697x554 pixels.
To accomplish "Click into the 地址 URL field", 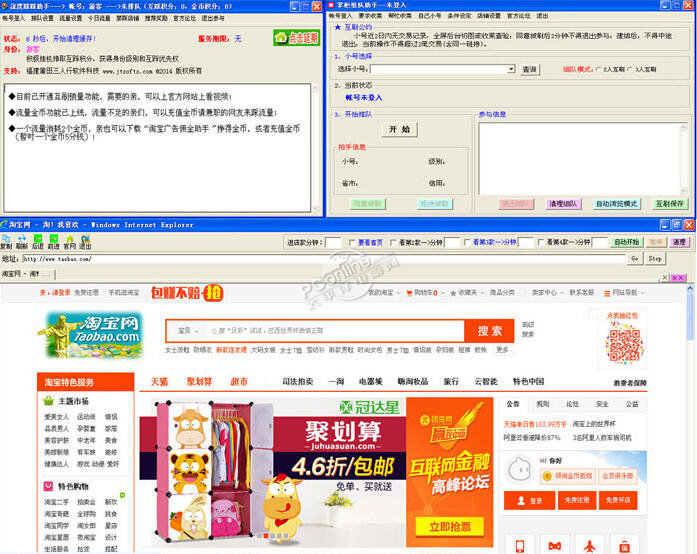I will [x=324, y=259].
